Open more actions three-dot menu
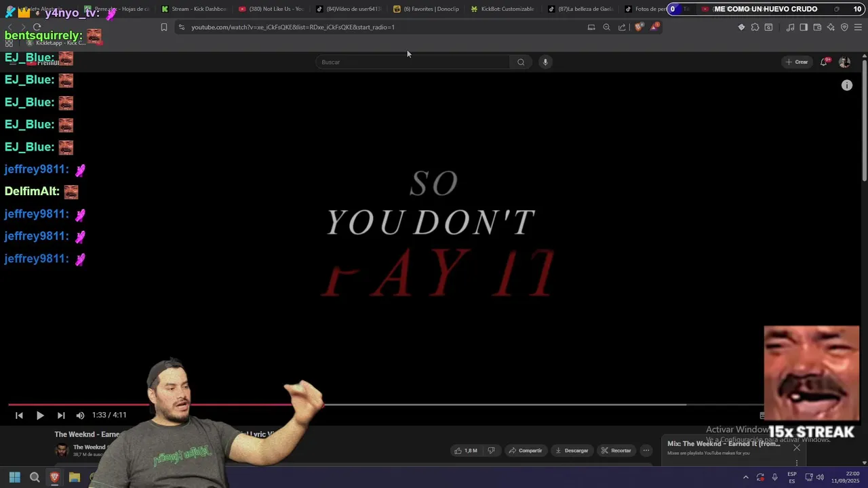The width and height of the screenshot is (868, 488). [646, 451]
